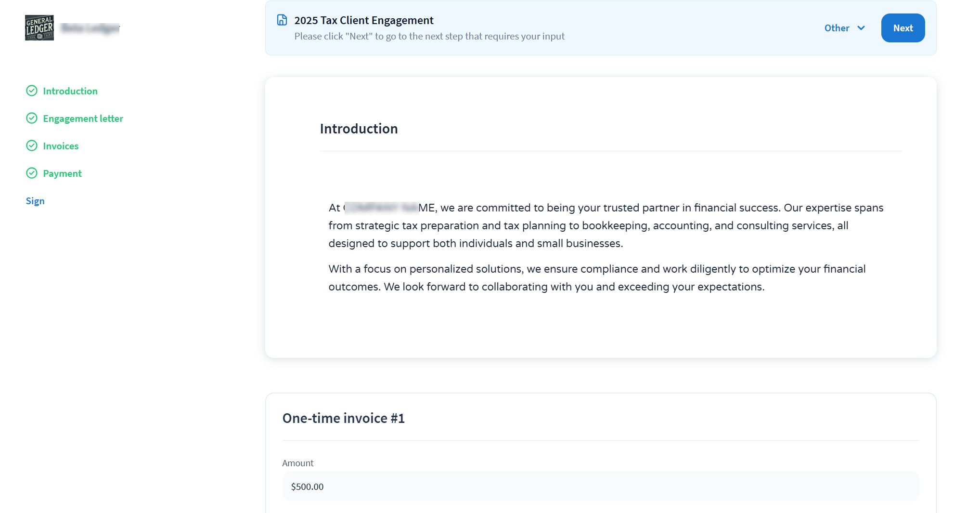
Task: Go to the Introduction step in sidebar
Action: pos(70,91)
